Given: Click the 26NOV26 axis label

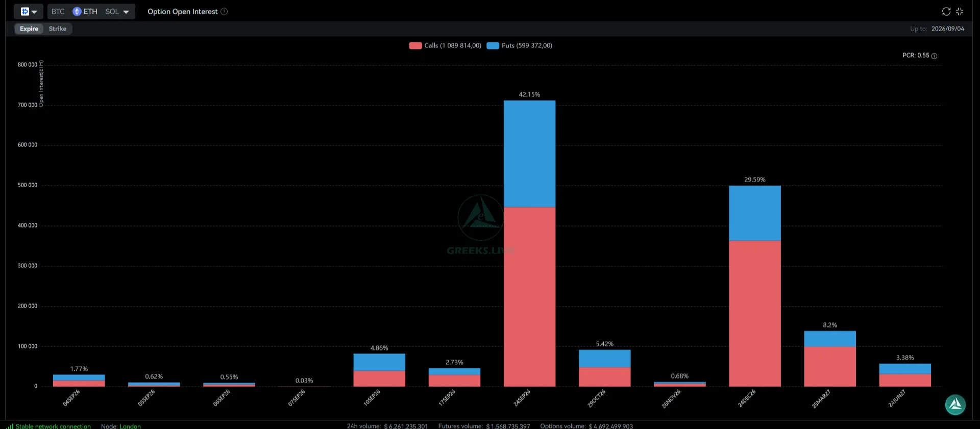Looking at the screenshot, I should 671,399.
